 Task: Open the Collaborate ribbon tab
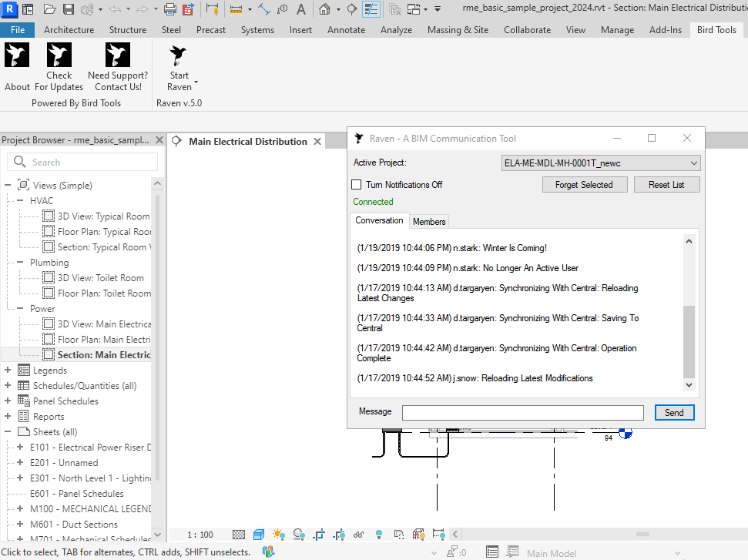tap(527, 30)
